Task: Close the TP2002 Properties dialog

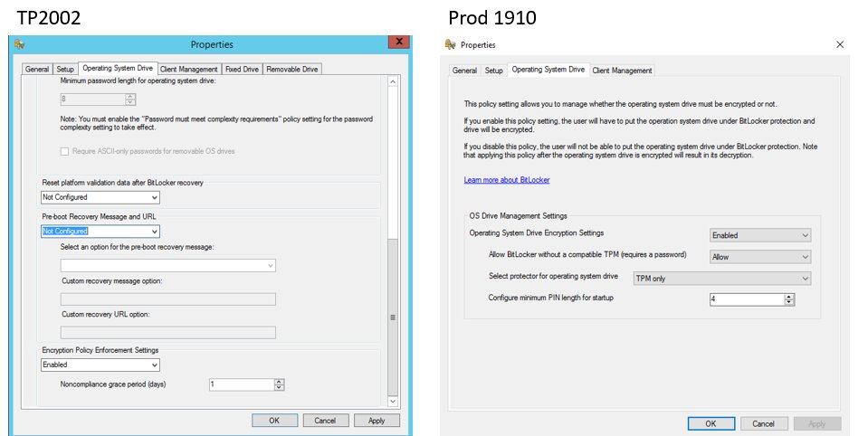Action: point(396,43)
